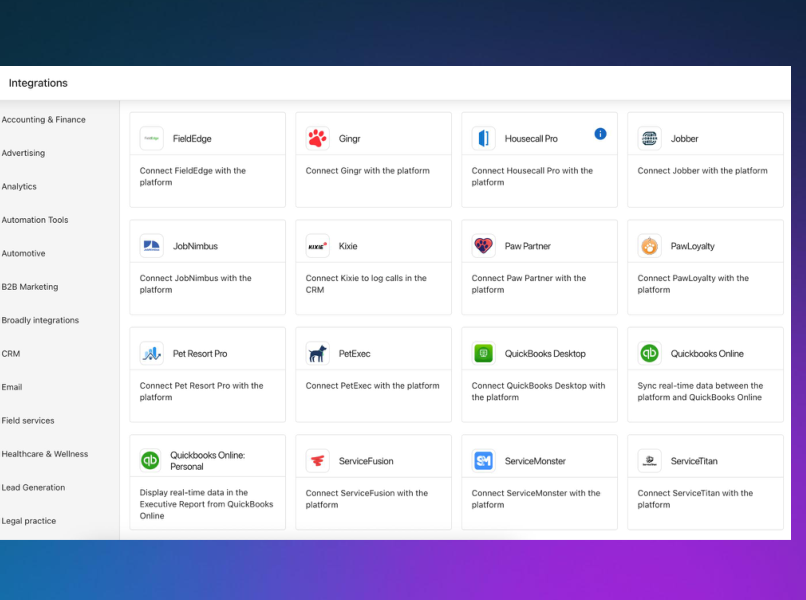Image resolution: width=806 pixels, height=600 pixels.
Task: Open the PawLoyalty card title
Action: [692, 246]
